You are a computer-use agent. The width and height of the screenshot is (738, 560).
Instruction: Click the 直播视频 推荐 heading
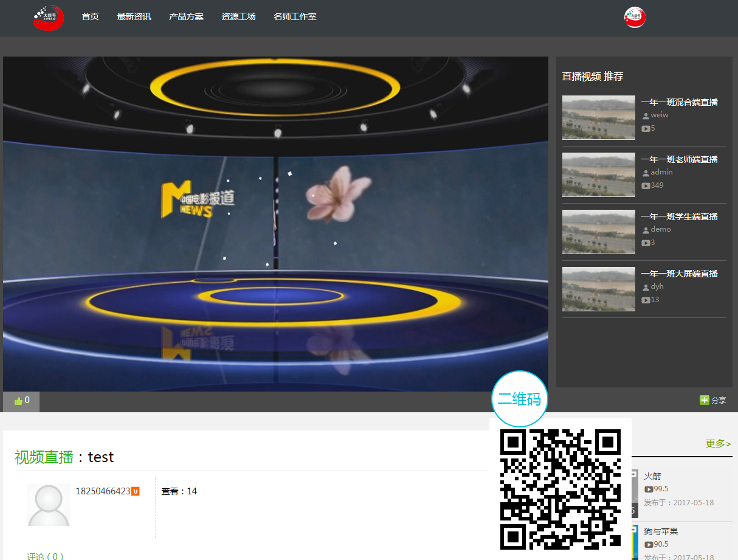point(593,77)
